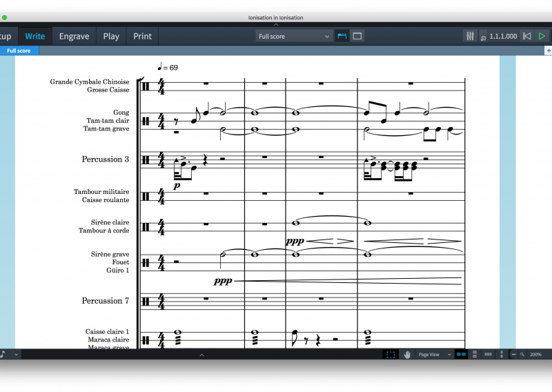The image size is (552, 392).
Task: Click the Fouet label
Action: 120,262
